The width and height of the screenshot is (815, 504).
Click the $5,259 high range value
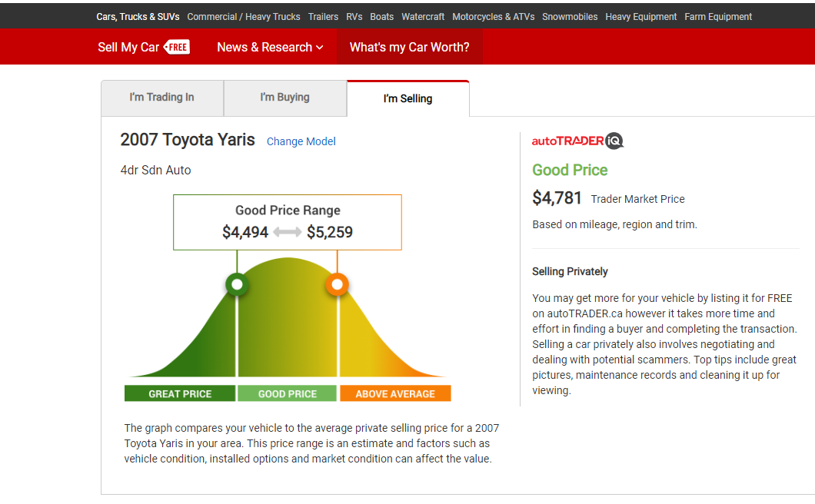click(x=330, y=232)
